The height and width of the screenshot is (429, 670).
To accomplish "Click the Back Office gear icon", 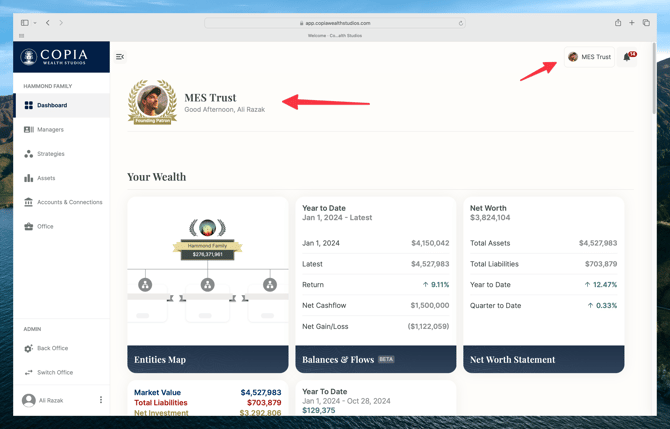I will click(x=28, y=348).
